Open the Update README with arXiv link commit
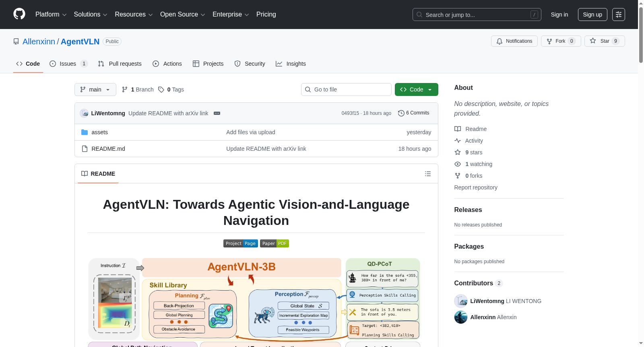644x347 pixels. click(168, 113)
